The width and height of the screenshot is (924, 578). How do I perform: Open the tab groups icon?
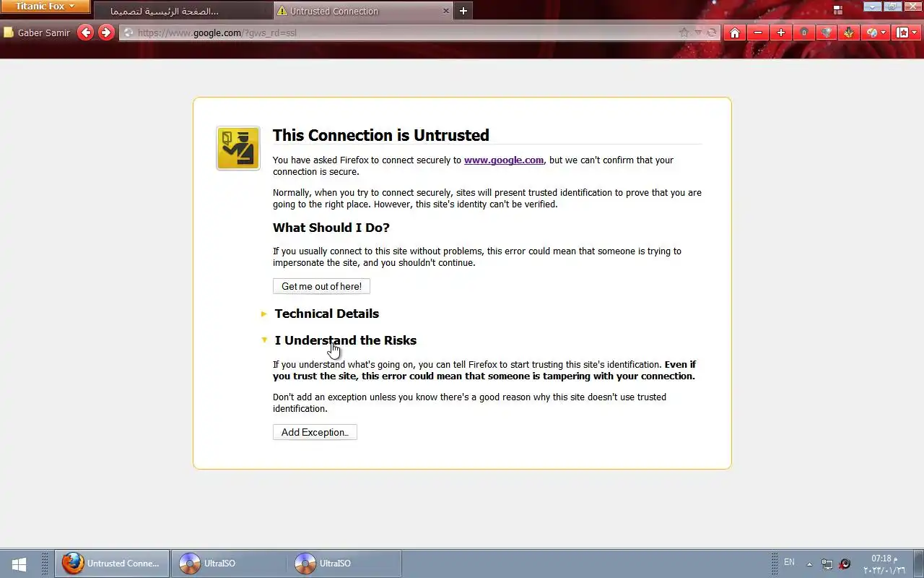[x=838, y=10]
